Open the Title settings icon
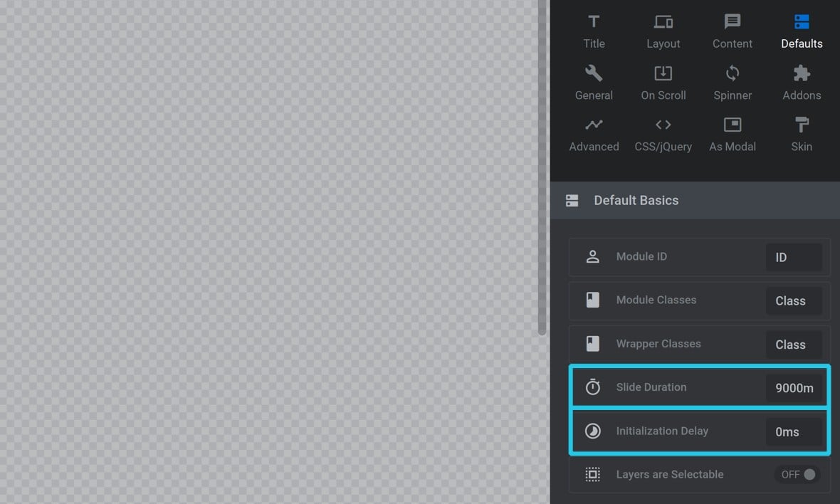The image size is (840, 504). click(x=594, y=22)
